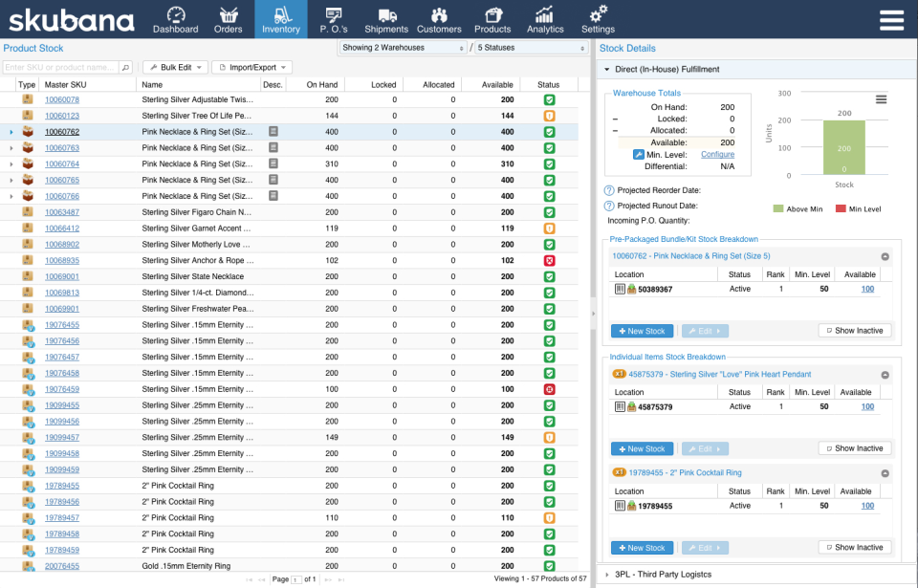The width and height of the screenshot is (918, 588).
Task: Open the Dashboard gauge icon
Action: pos(176,14)
